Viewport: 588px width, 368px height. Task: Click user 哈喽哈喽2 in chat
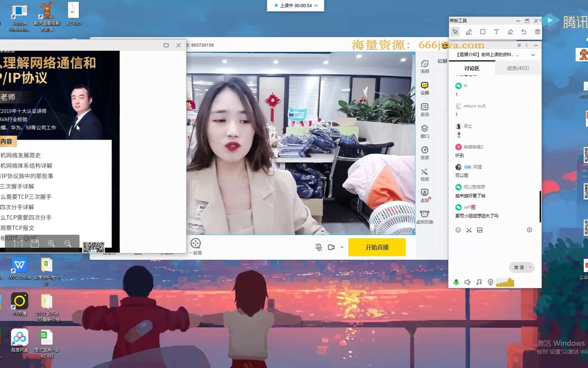click(473, 147)
